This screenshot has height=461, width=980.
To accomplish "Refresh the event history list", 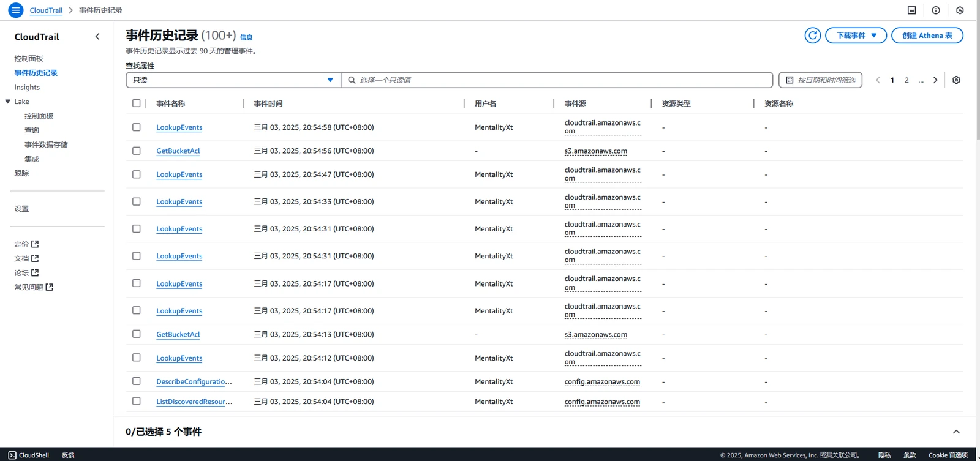I will pos(813,36).
